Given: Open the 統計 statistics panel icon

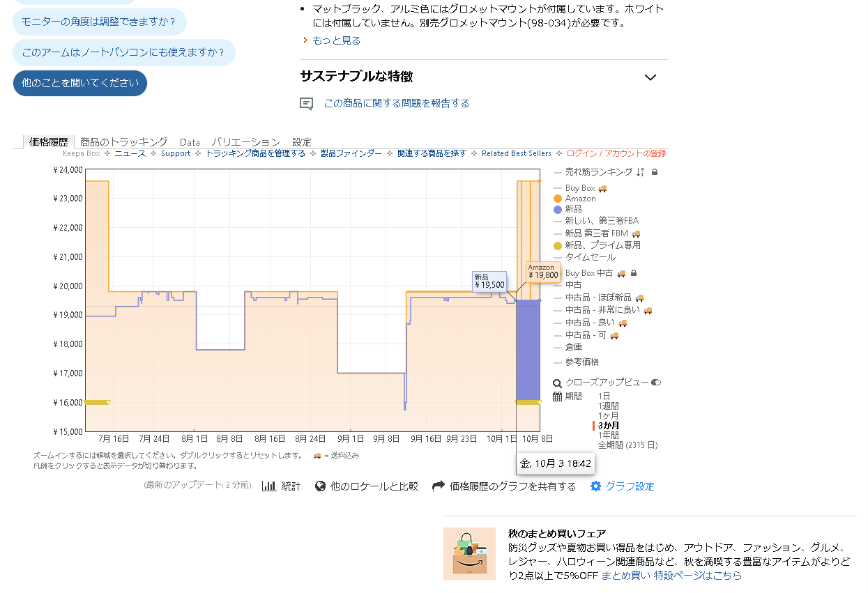Looking at the screenshot, I should [269, 486].
